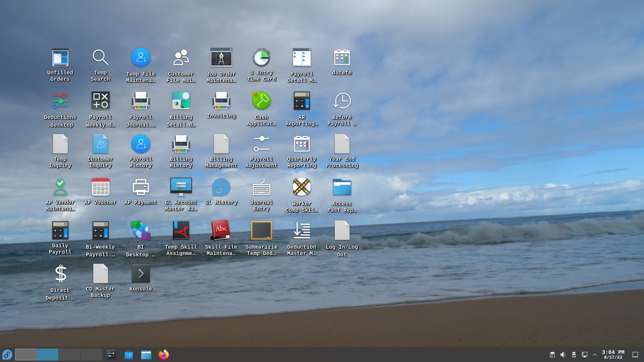Open the Fedora application launcher menu
The width and height of the screenshot is (644, 362).
coord(7,354)
